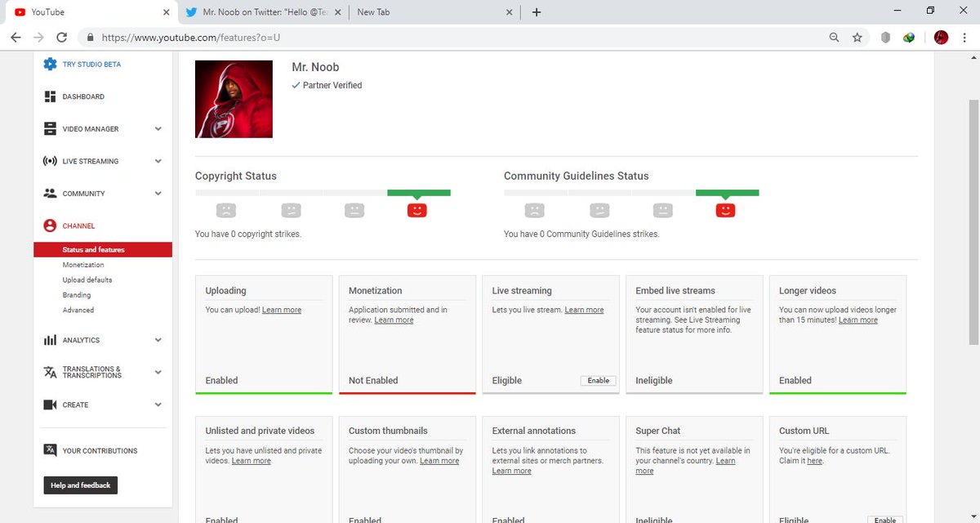Click the Your Contributions translate icon
Viewport: 980px width, 523px height.
click(x=50, y=450)
